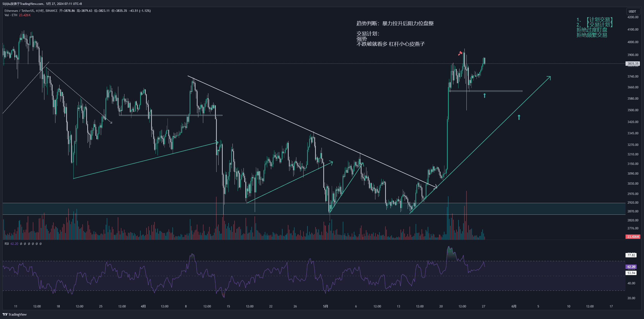Click the red hammer marker above the price peak
Viewport: 644px width, 319px height.
[460, 53]
